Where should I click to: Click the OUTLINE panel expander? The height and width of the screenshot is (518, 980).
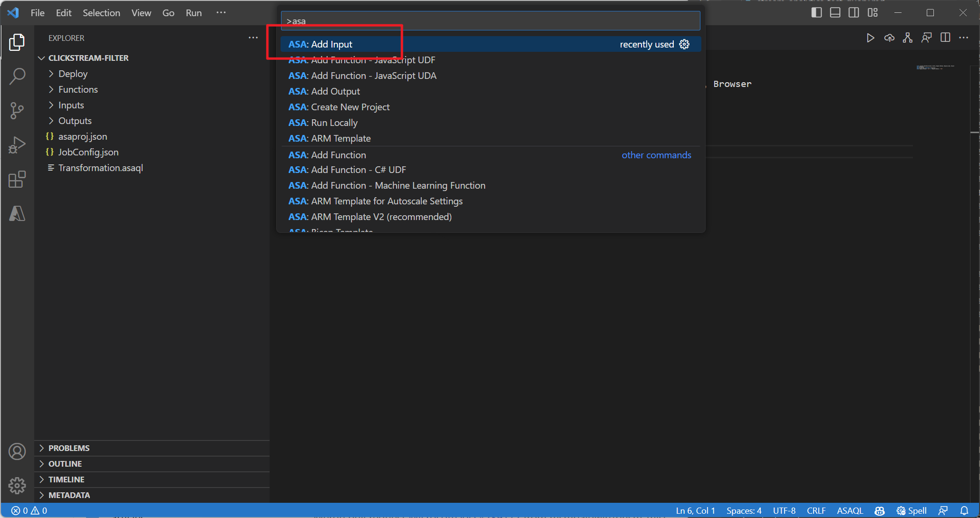[41, 464]
